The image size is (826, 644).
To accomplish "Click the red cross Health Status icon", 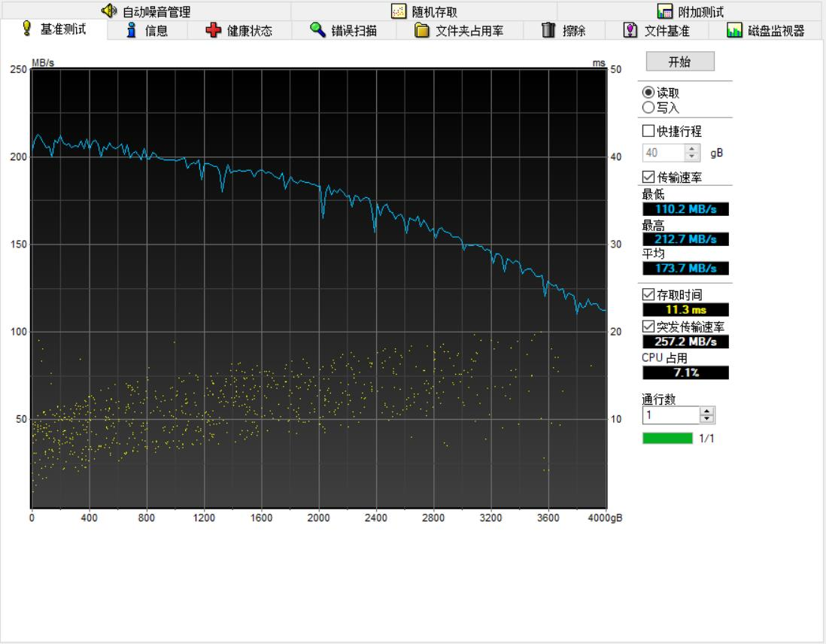I will 214,30.
